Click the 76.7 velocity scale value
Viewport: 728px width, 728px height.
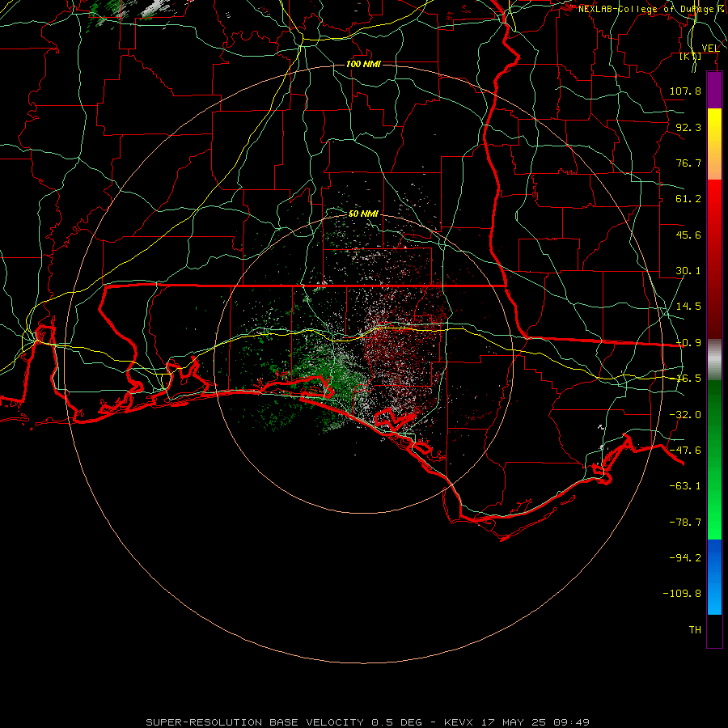pyautogui.click(x=688, y=163)
